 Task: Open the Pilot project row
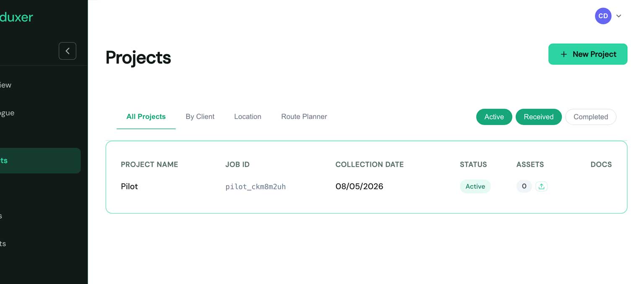(x=366, y=186)
